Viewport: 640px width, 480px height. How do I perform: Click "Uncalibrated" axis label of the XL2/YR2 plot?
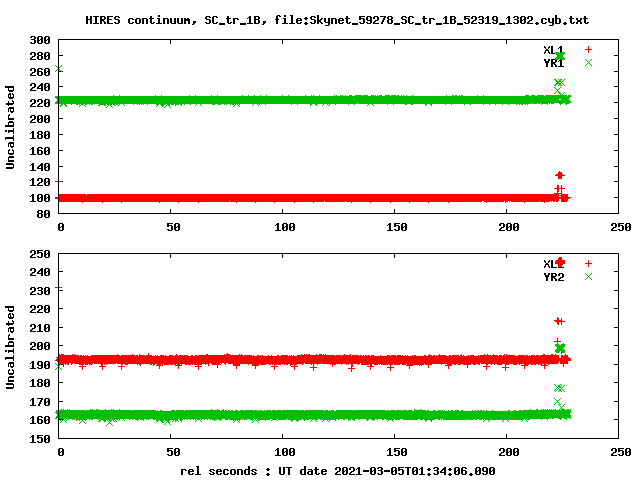(10, 347)
